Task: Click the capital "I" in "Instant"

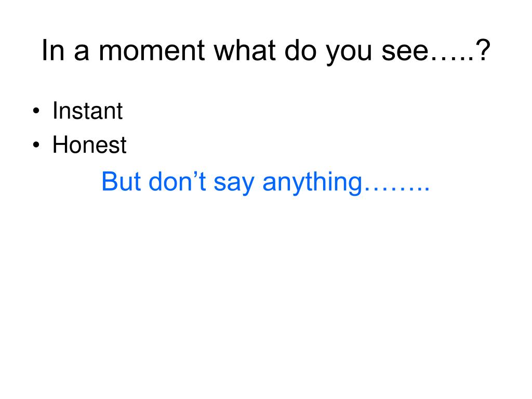Action: pyautogui.click(x=55, y=110)
